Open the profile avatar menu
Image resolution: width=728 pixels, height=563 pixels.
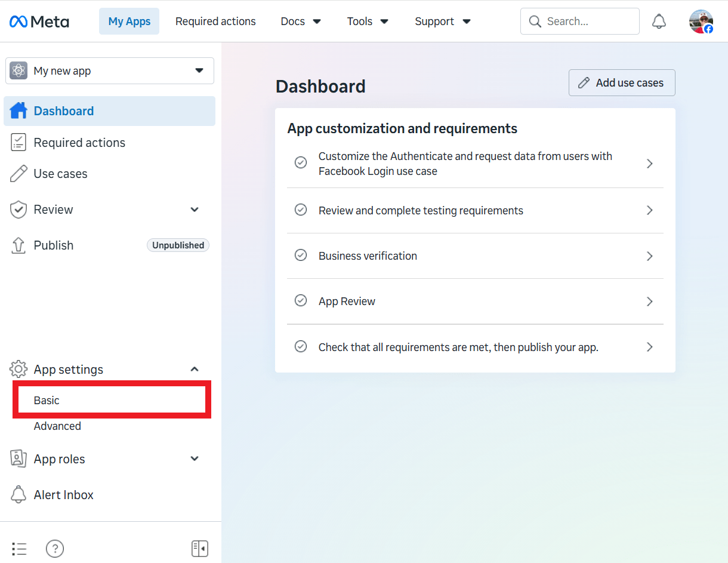701,21
